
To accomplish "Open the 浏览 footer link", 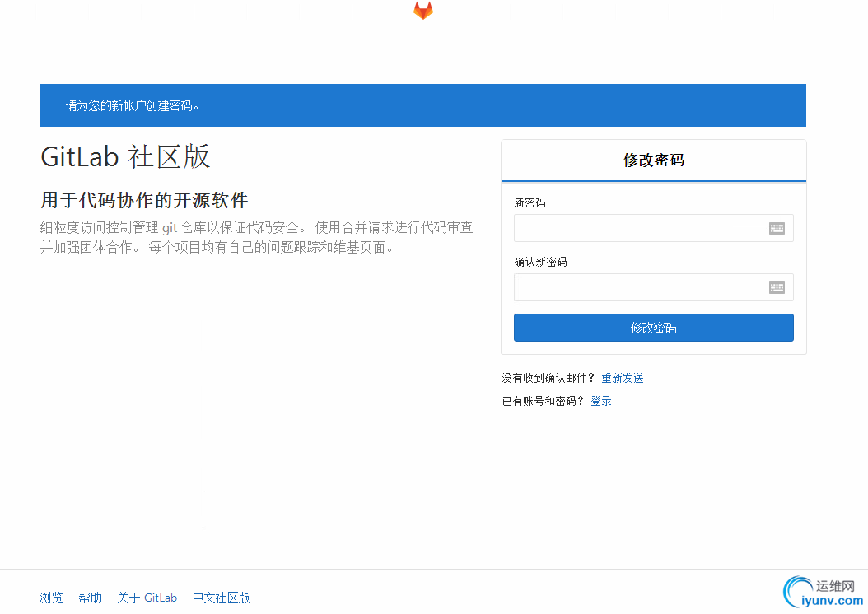I will (x=52, y=598).
